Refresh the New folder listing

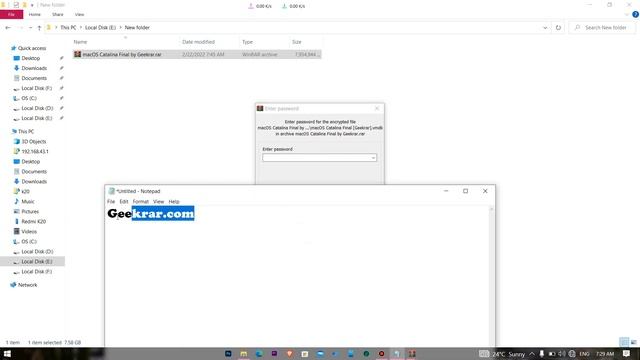[x=558, y=28]
